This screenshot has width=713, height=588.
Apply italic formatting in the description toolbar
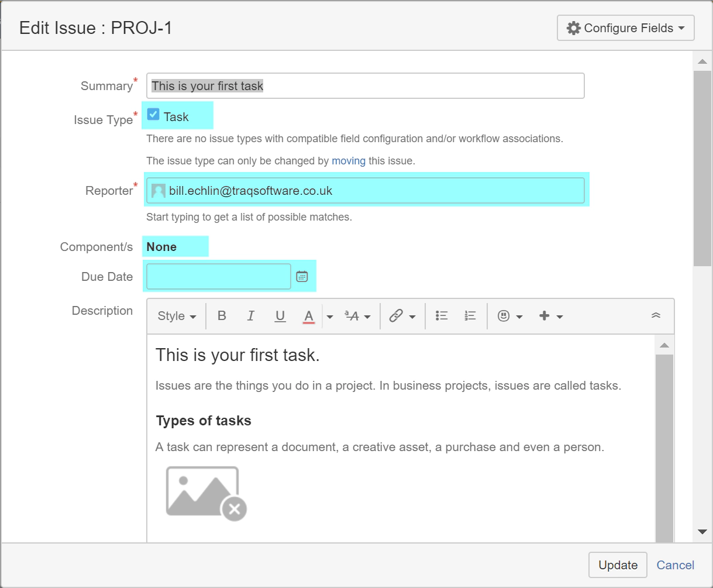pos(250,316)
